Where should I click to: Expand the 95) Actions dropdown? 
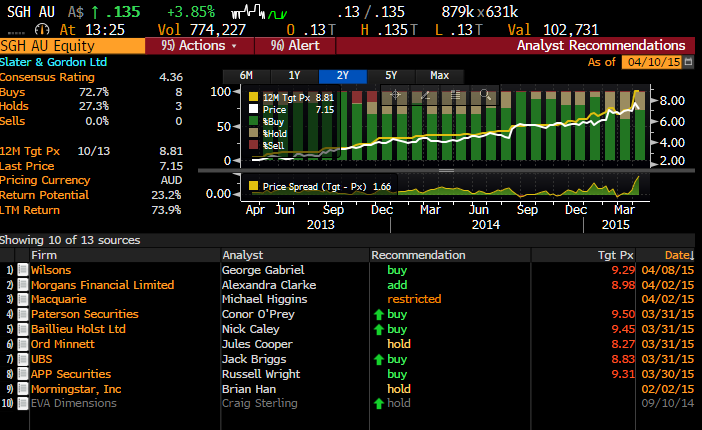coord(199,46)
